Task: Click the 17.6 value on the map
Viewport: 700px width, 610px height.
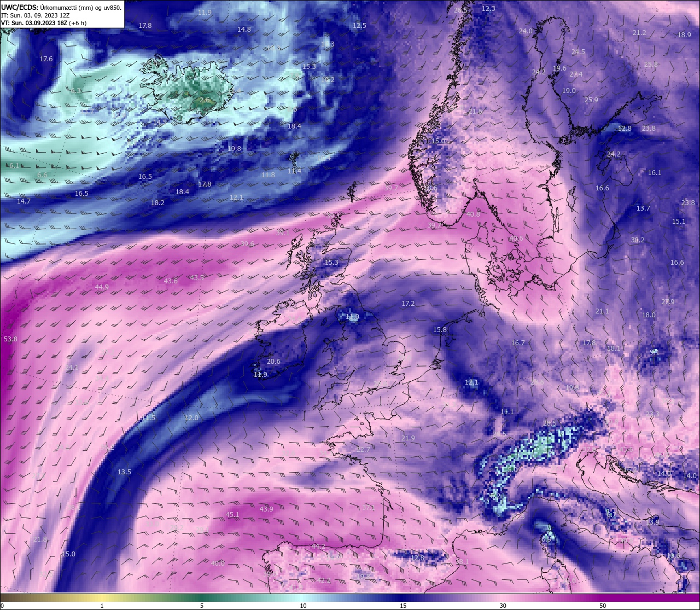Action: click(46, 59)
